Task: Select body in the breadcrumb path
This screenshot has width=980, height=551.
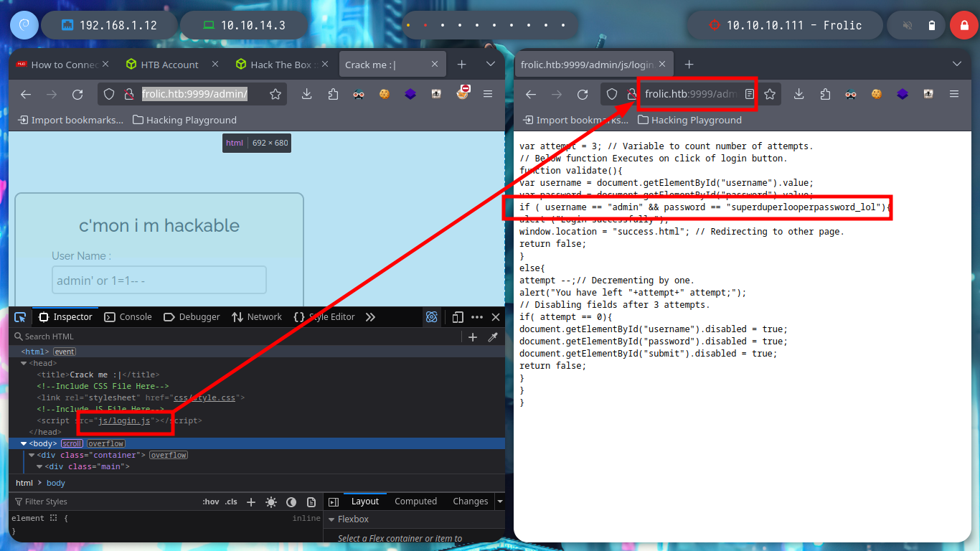Action: tap(56, 483)
